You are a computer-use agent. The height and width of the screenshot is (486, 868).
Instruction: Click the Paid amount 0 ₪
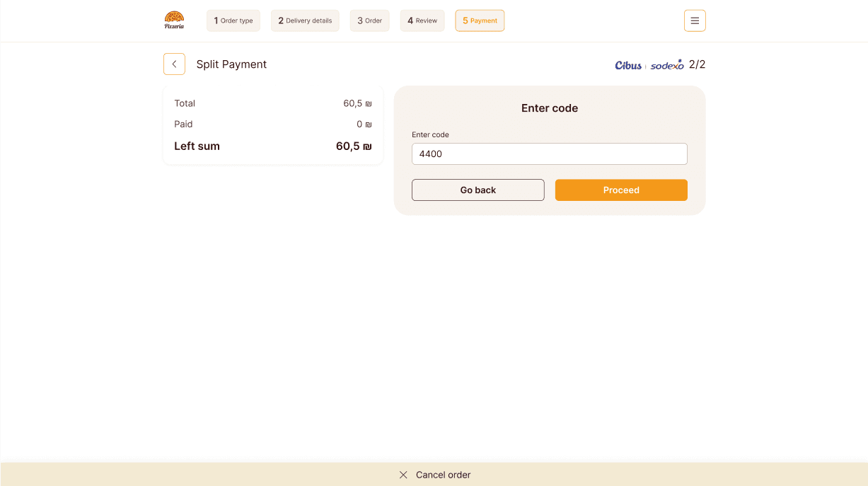364,124
